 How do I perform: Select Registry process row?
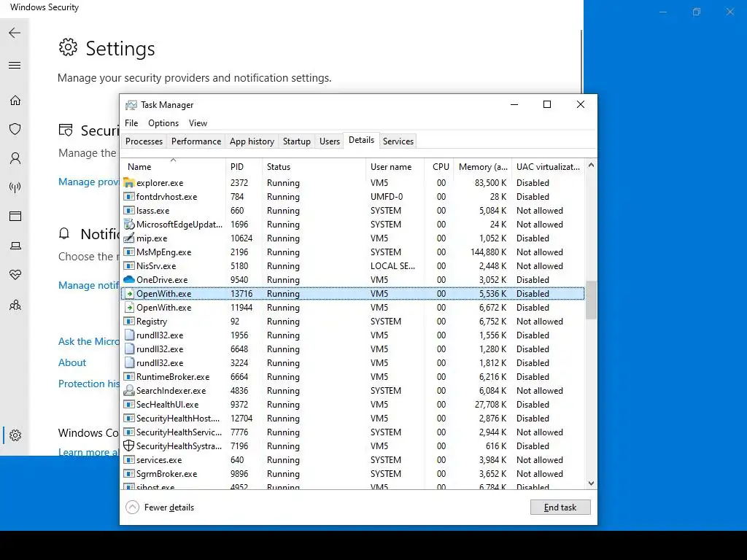[353, 322]
